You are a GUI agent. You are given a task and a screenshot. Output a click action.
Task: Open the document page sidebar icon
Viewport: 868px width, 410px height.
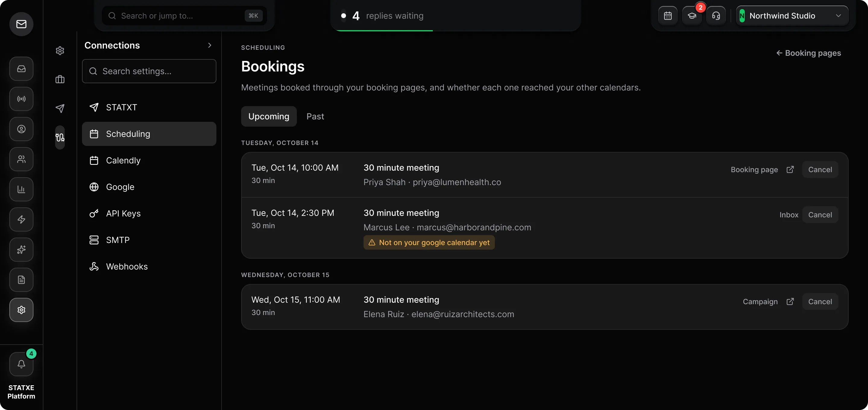[x=21, y=280]
